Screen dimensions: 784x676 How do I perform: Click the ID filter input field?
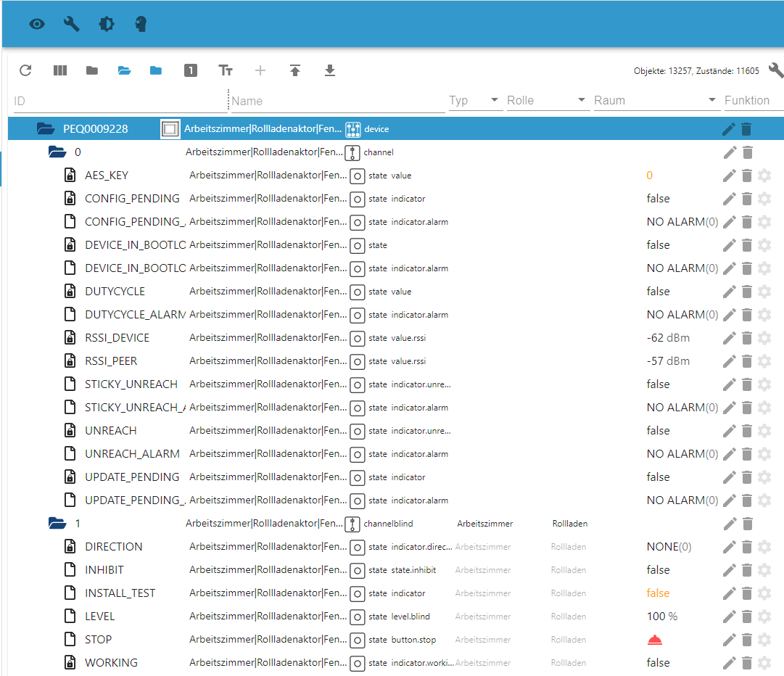pos(120,101)
